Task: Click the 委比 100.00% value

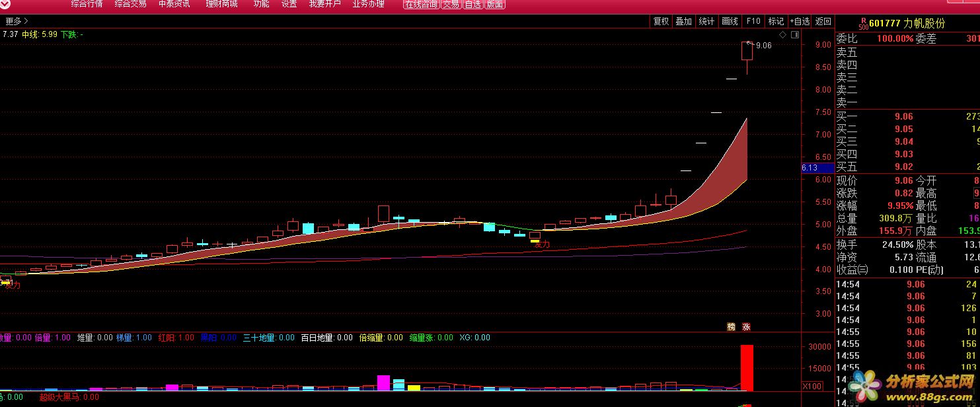Action: [895, 39]
